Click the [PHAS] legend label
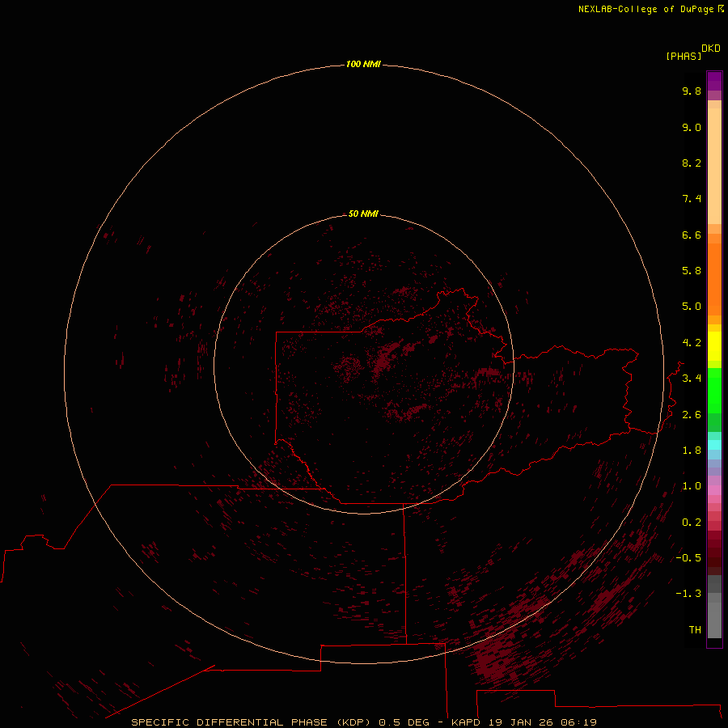 pos(684,57)
